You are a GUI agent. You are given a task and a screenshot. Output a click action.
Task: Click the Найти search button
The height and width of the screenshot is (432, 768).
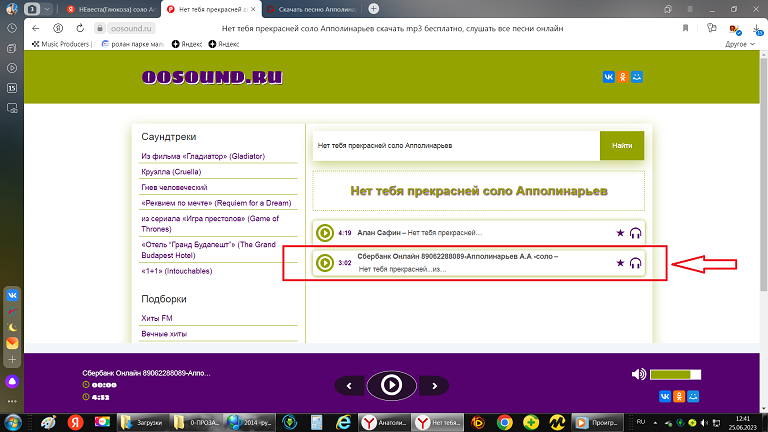(x=622, y=145)
